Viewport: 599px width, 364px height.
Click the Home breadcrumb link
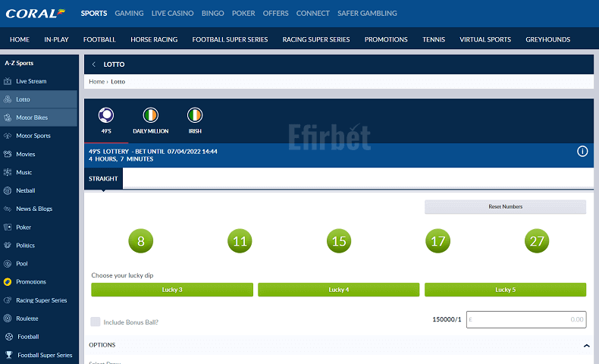tap(96, 81)
